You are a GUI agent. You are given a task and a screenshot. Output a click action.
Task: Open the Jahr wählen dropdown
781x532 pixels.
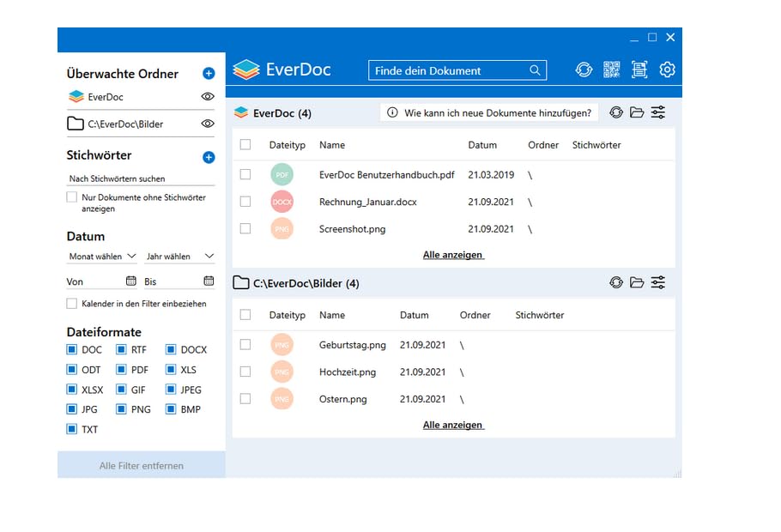pos(180,256)
